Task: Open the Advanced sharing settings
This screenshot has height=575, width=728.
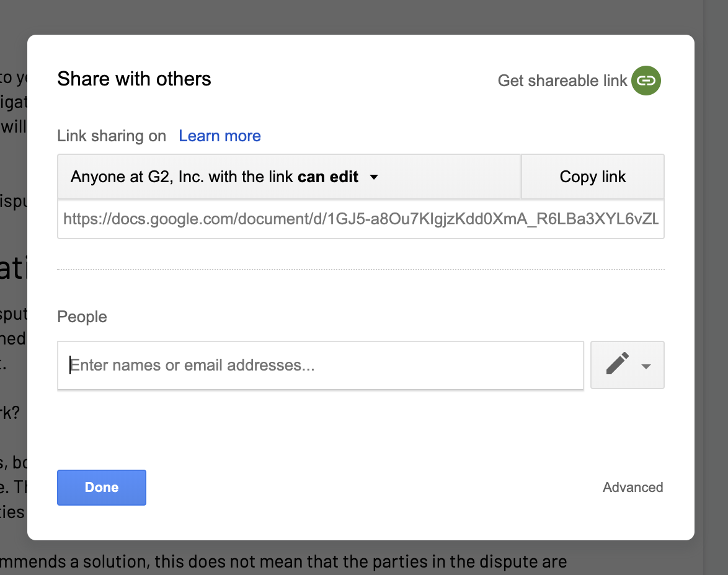Action: click(x=633, y=488)
